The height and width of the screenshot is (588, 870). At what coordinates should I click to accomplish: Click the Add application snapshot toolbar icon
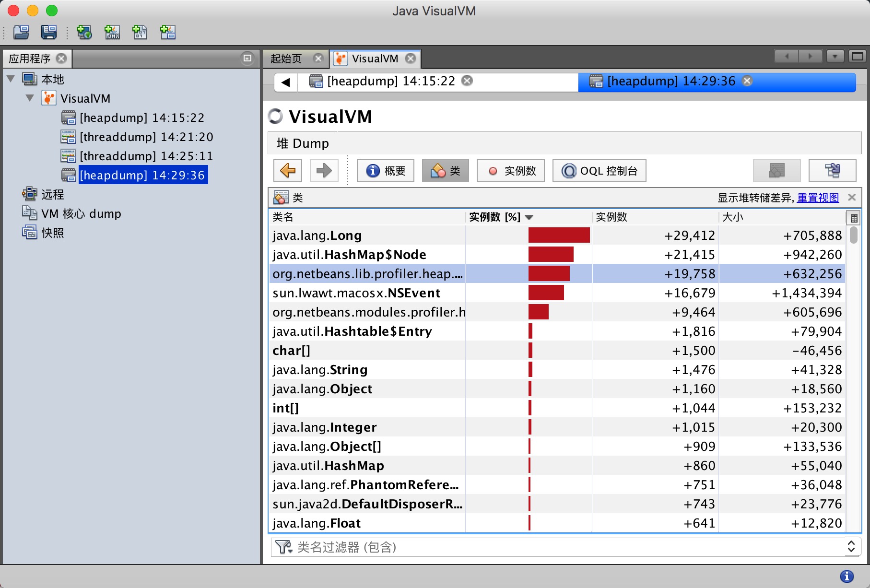tap(167, 32)
